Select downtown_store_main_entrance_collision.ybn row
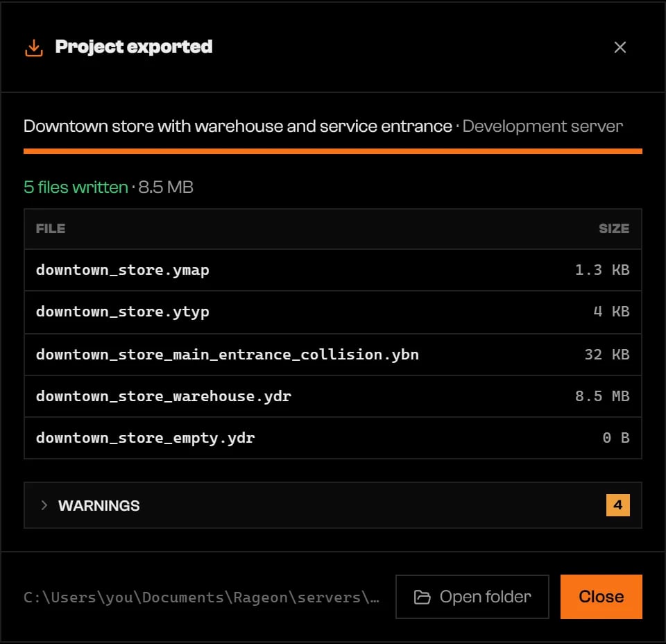This screenshot has width=666, height=644. click(x=332, y=355)
